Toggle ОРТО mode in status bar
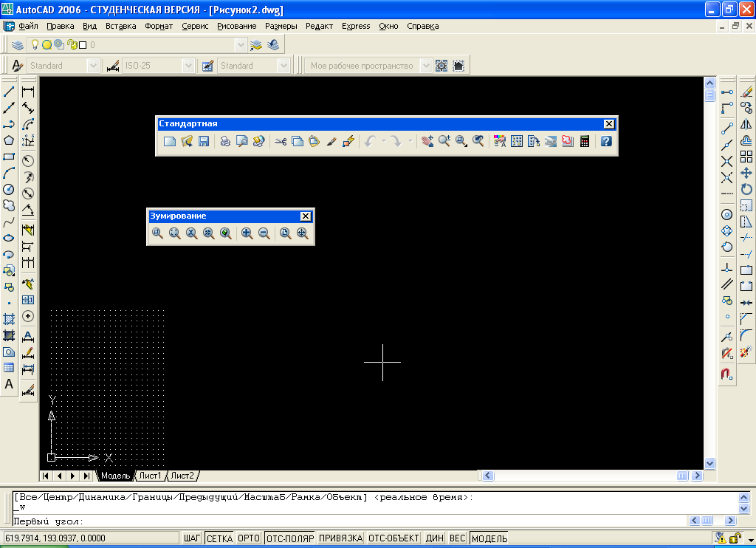 (249, 538)
